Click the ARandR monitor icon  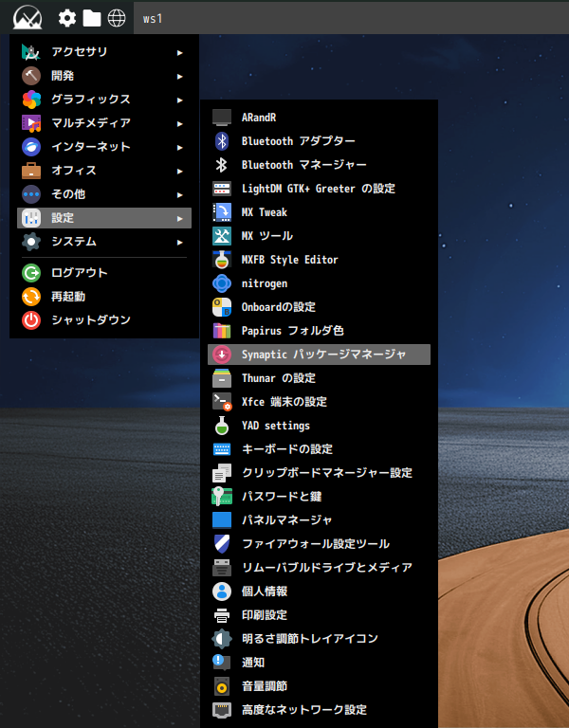222,118
